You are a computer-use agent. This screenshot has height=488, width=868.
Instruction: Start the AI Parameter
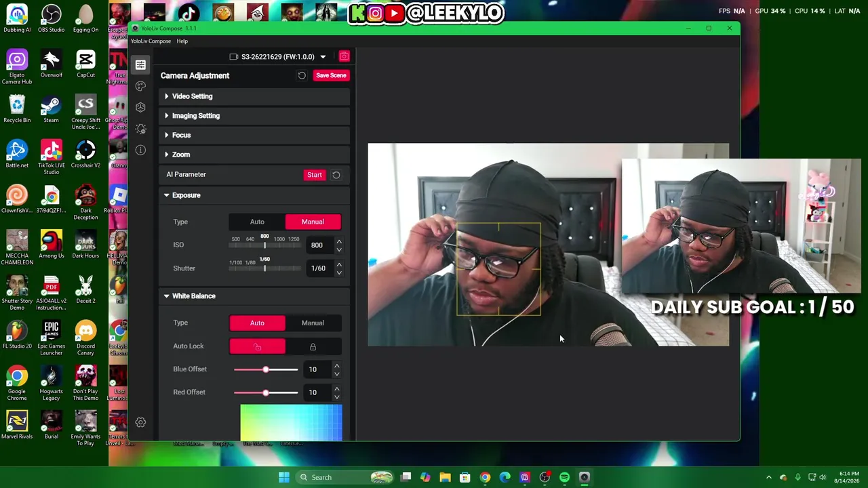pos(315,175)
